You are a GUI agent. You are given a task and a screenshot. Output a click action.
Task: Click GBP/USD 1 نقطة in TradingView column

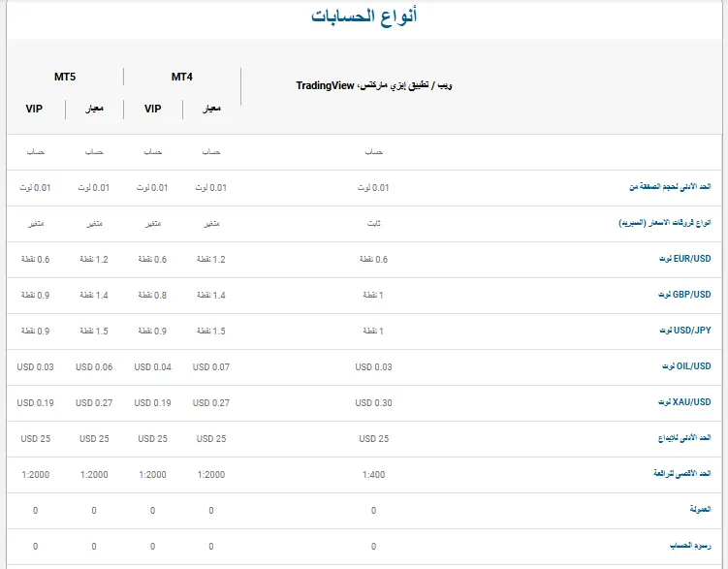374,296
